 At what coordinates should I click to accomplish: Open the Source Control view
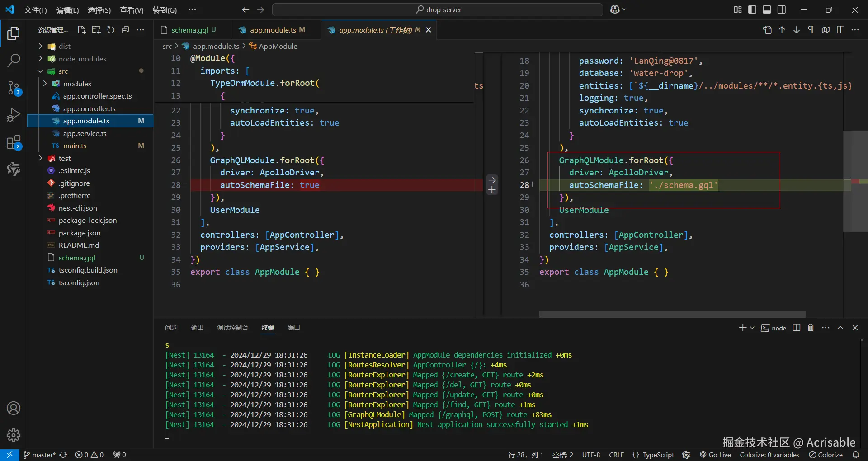click(x=14, y=88)
